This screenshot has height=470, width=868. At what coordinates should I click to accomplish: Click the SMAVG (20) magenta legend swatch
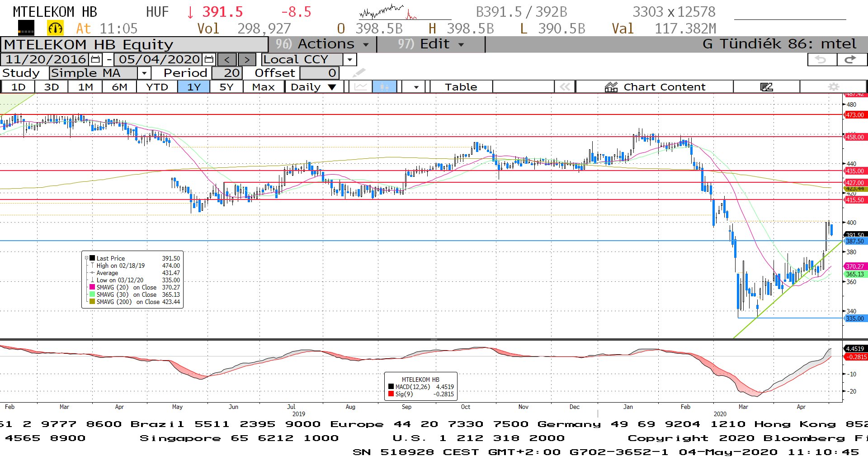coord(92,287)
